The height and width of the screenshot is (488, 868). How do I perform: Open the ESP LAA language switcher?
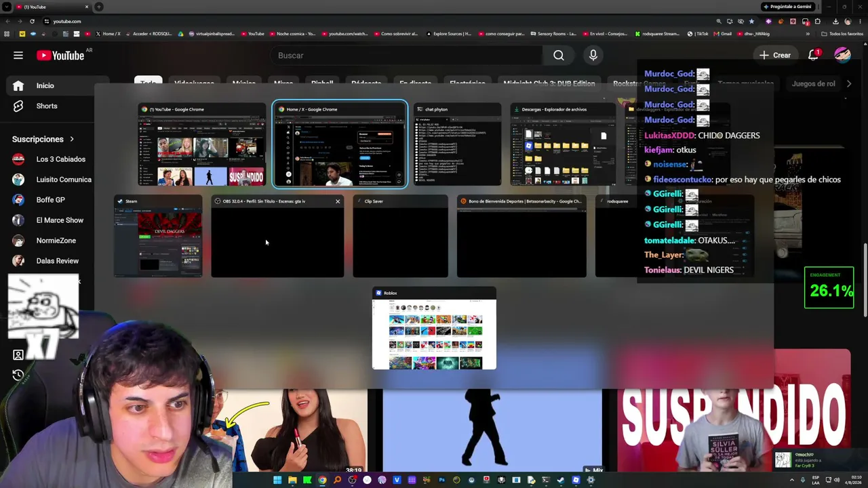816,480
